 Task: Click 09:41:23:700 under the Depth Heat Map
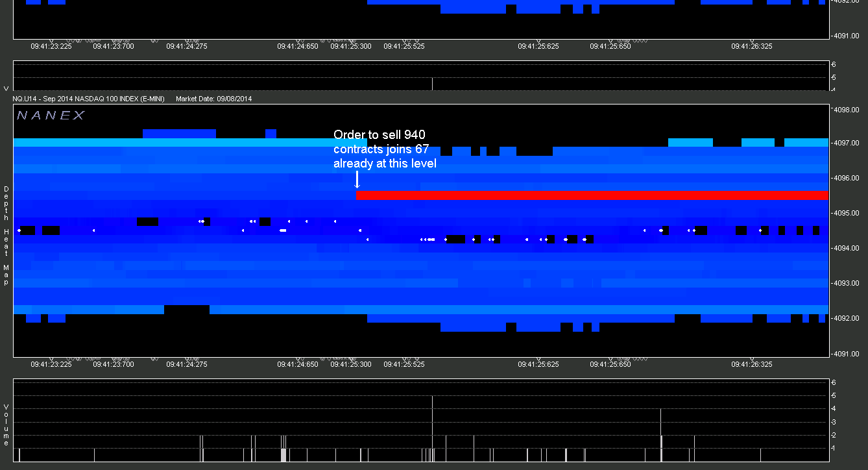114,364
